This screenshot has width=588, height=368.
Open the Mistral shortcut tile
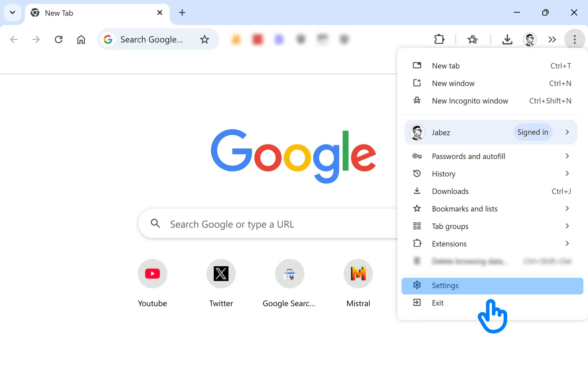(358, 283)
